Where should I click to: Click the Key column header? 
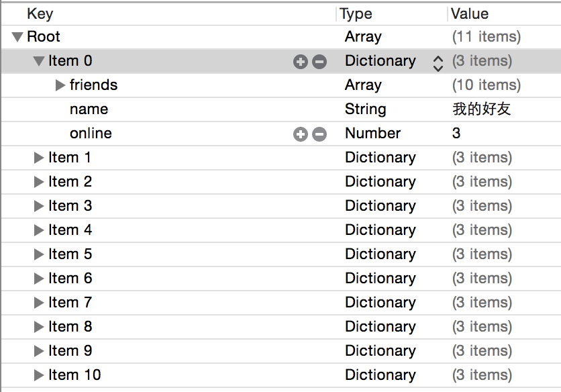(40, 13)
